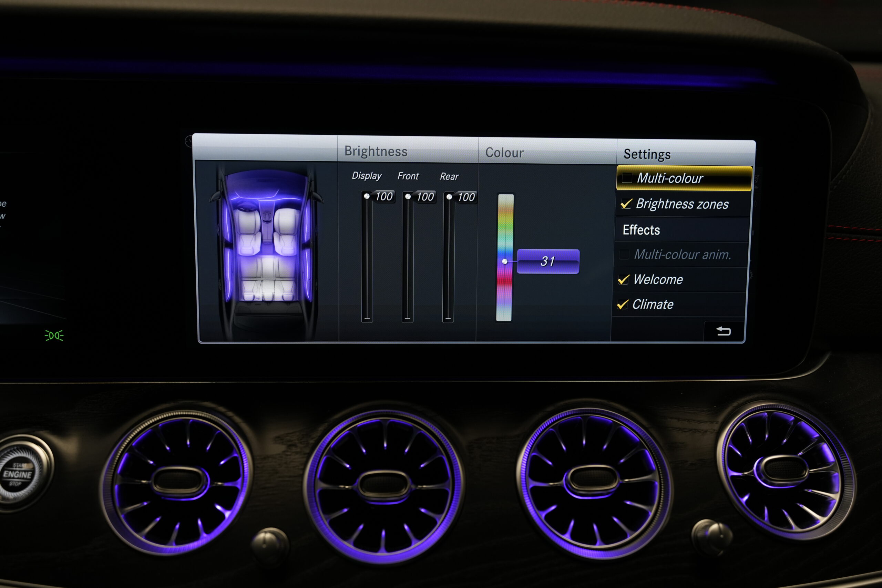Toggle the Multi-colour anim. checkbox
Screen dimensions: 882x588
pyautogui.click(x=624, y=254)
